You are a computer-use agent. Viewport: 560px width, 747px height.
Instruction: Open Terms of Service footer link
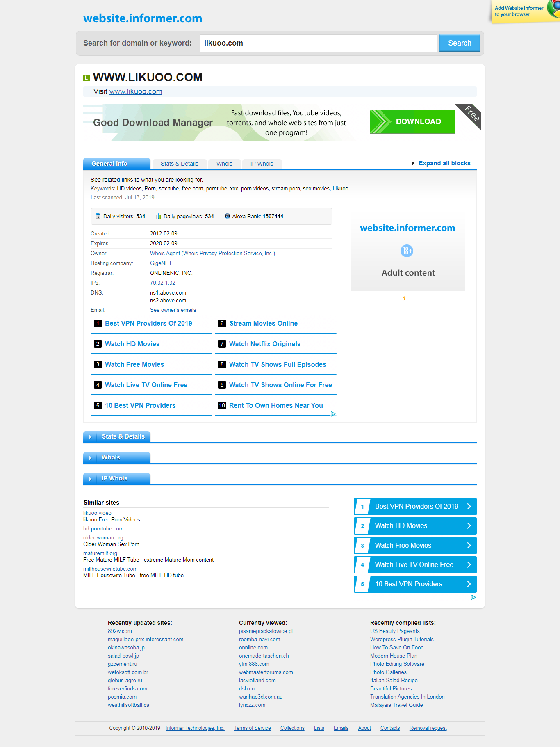(x=253, y=728)
